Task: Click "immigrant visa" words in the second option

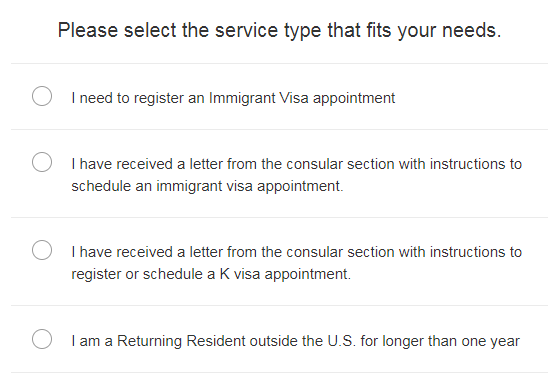Action: pos(204,186)
